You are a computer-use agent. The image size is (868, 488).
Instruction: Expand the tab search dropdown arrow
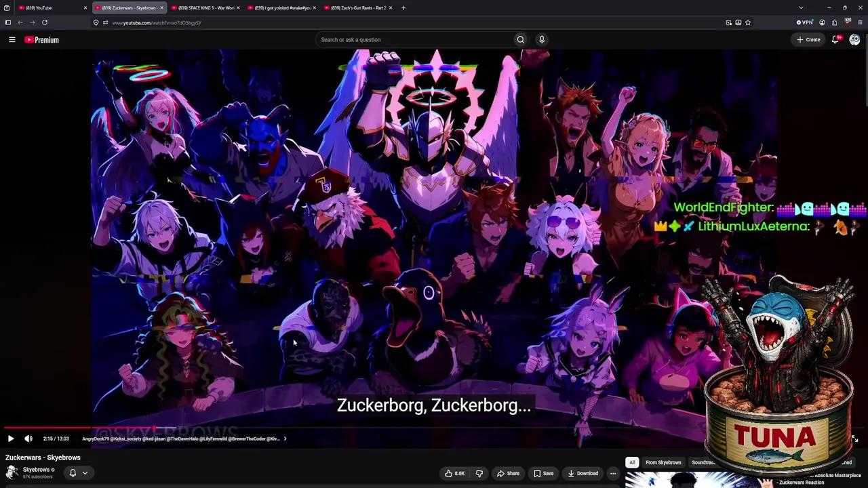(x=801, y=7)
